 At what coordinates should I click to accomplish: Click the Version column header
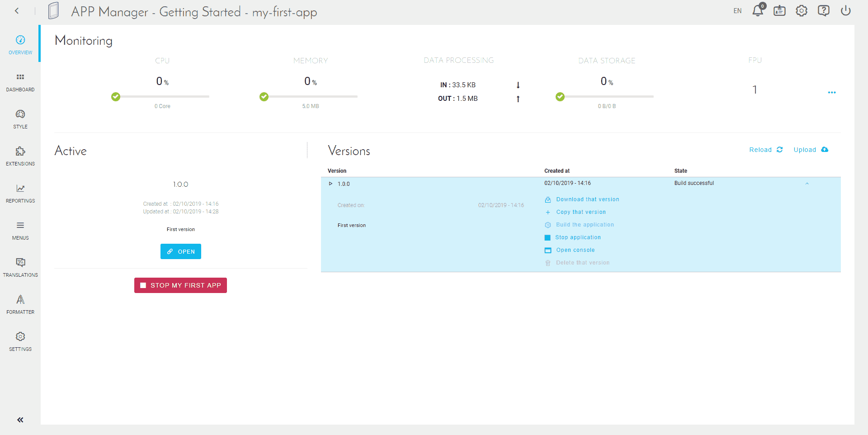click(337, 171)
